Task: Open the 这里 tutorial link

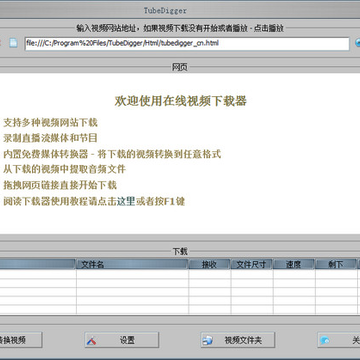Action: (126, 201)
